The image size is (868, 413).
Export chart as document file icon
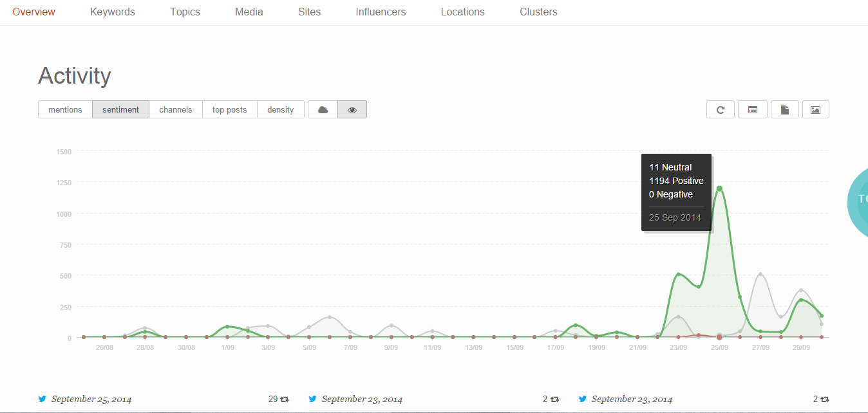[x=785, y=109]
